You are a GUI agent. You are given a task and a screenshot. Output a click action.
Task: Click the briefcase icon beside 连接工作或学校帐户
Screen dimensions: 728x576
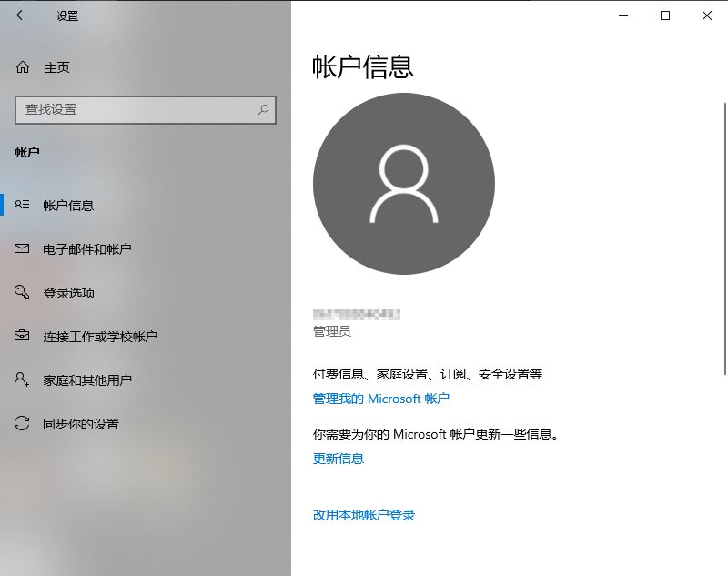coord(21,336)
